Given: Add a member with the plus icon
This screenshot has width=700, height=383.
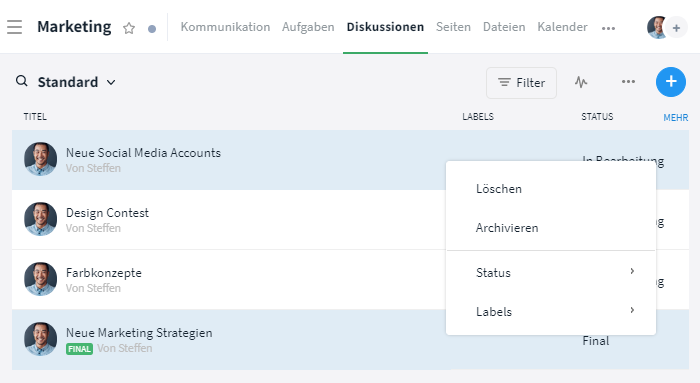Looking at the screenshot, I should coord(676,28).
